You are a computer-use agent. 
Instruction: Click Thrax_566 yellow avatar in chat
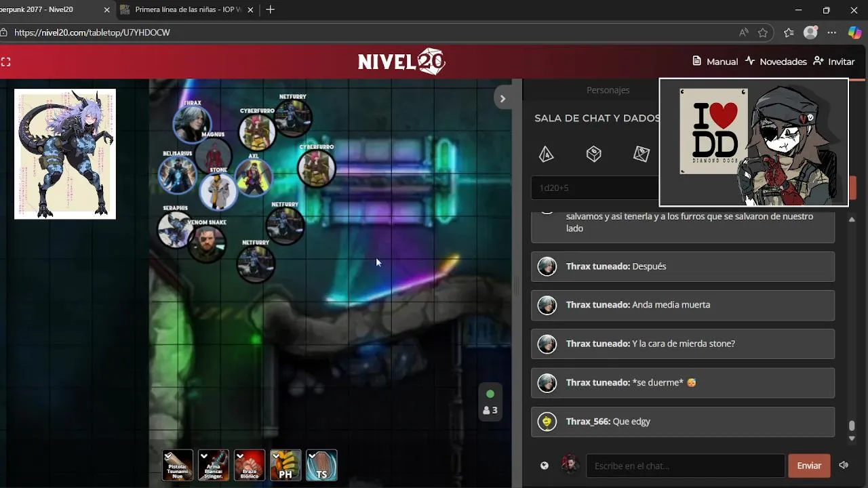coord(547,422)
